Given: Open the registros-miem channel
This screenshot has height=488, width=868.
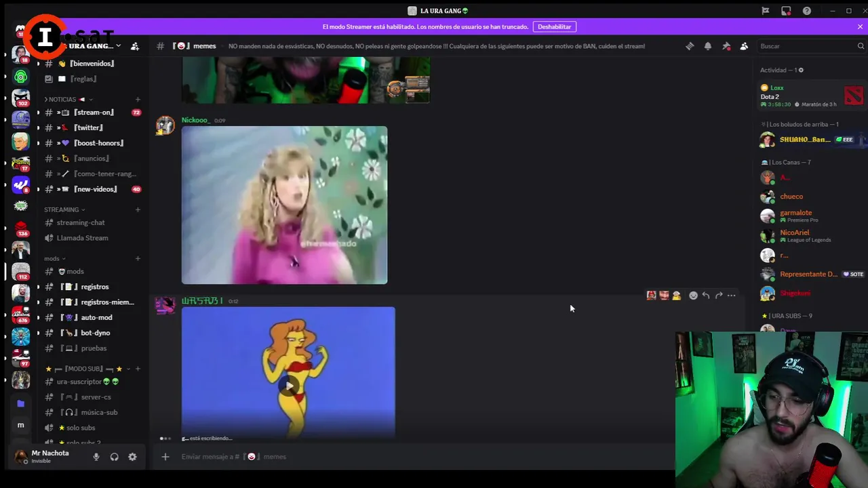Looking at the screenshot, I should click(92, 302).
